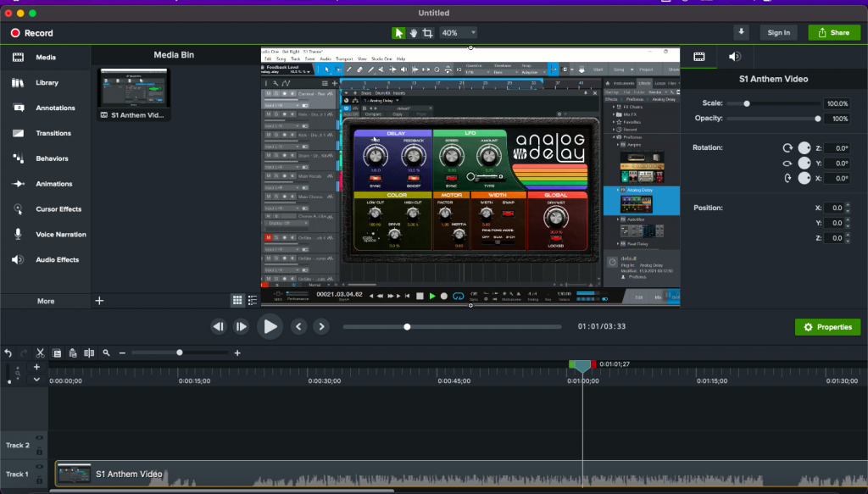Increase the Position X value
The height and width of the screenshot is (494, 868).
(848, 205)
